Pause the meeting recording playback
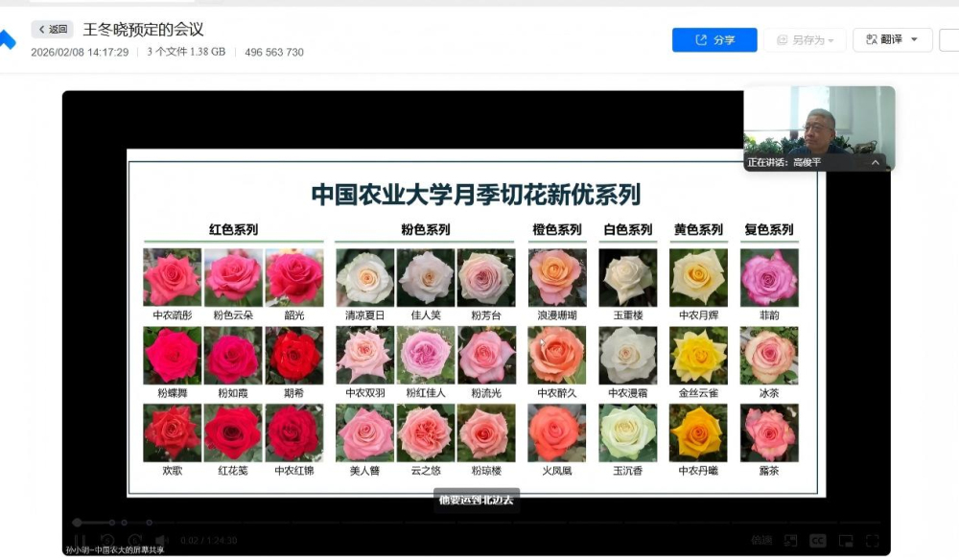Image resolution: width=959 pixels, height=560 pixels. coord(81,540)
